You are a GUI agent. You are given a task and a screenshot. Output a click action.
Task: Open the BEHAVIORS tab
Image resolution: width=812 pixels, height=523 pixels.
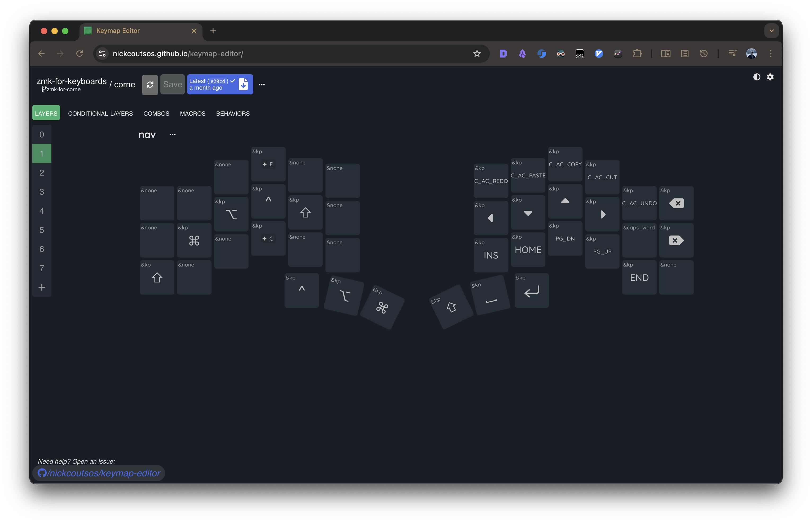233,114
